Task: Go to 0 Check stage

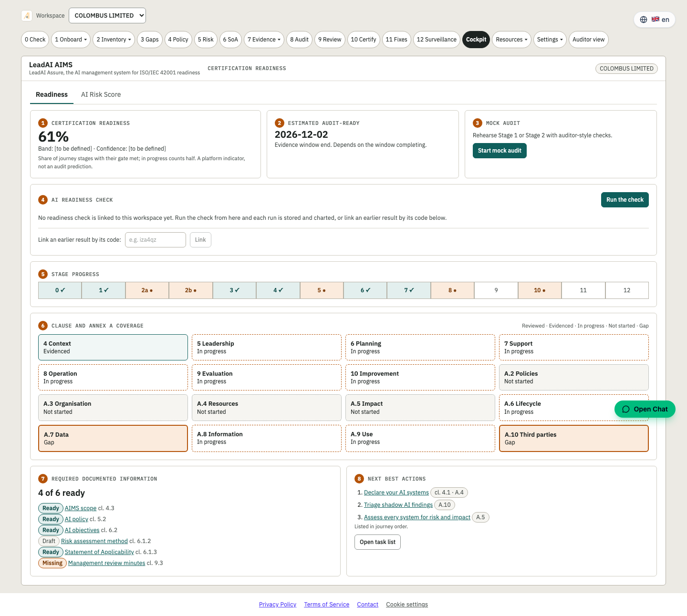Action: tap(35, 40)
